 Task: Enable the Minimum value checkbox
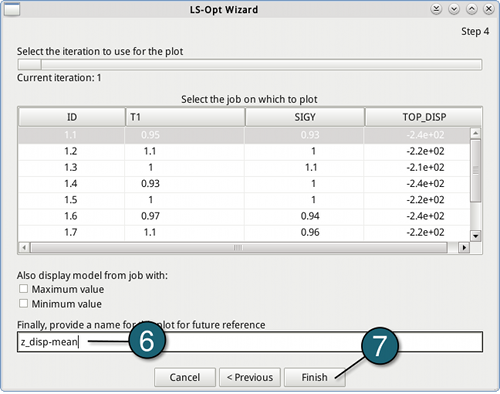(23, 303)
